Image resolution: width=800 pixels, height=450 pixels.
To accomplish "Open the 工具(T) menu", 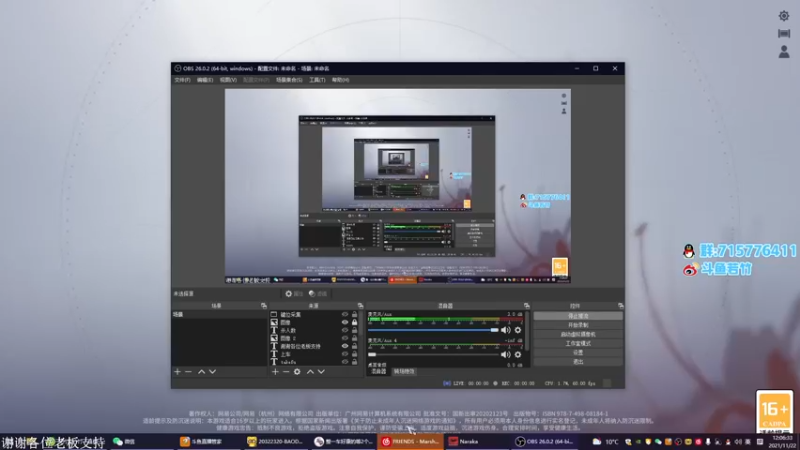I will (317, 80).
